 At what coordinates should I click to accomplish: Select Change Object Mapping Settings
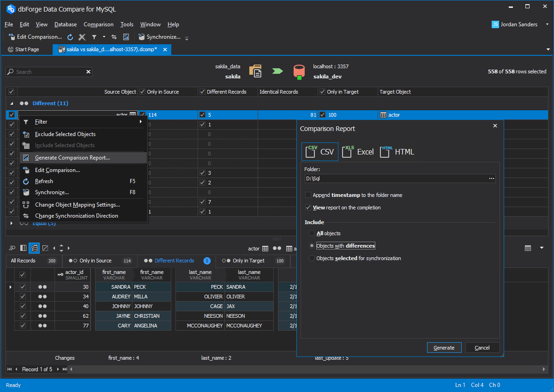point(83,205)
